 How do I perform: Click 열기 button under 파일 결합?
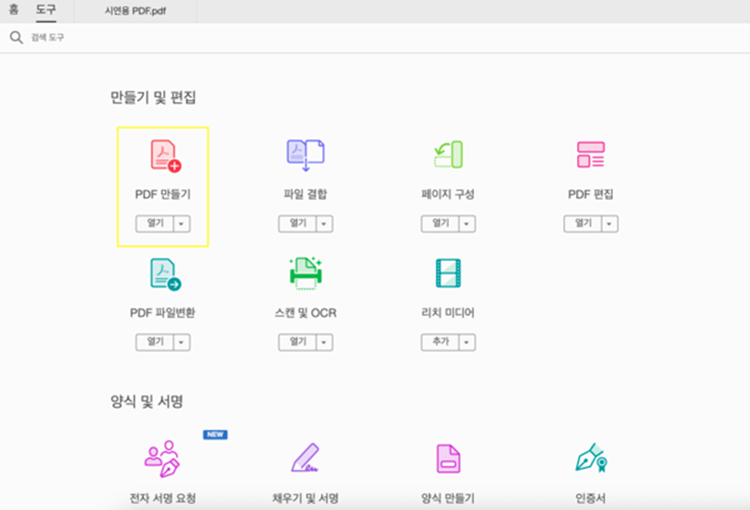pos(297,223)
